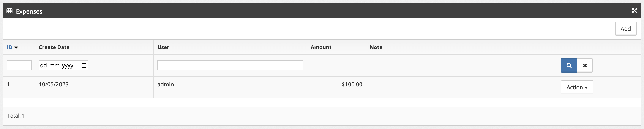Click the Create Date column header
This screenshot has height=129, width=644.
pos(54,47)
